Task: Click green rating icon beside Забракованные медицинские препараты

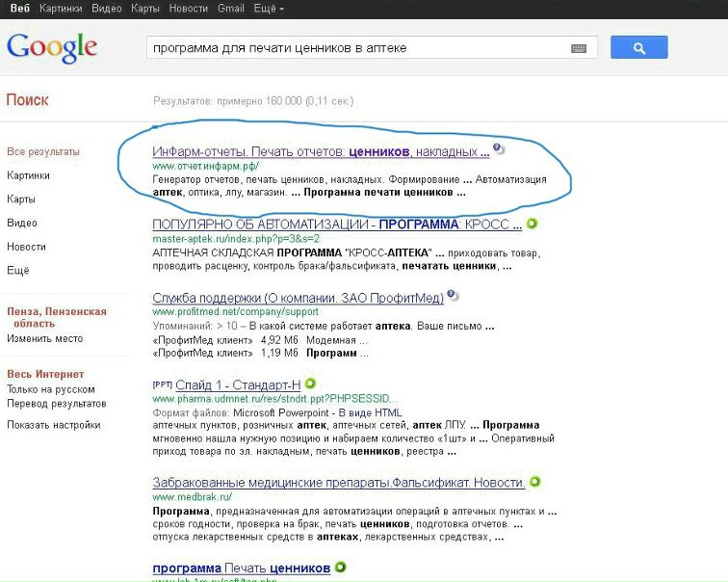Action: [x=533, y=482]
